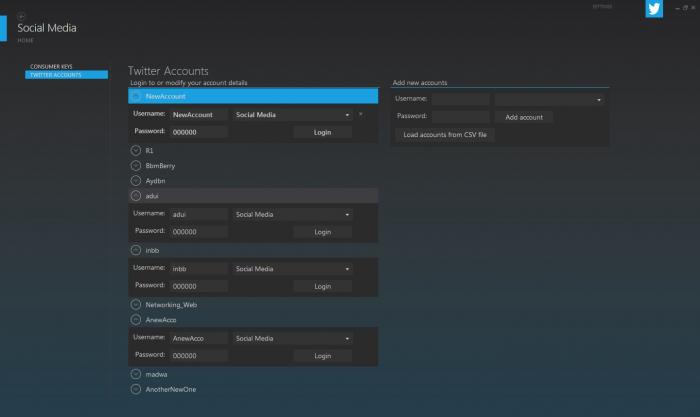The height and width of the screenshot is (417, 700).
Task: Open the empty dropdown in Add new accounts
Action: pyautogui.click(x=549, y=99)
